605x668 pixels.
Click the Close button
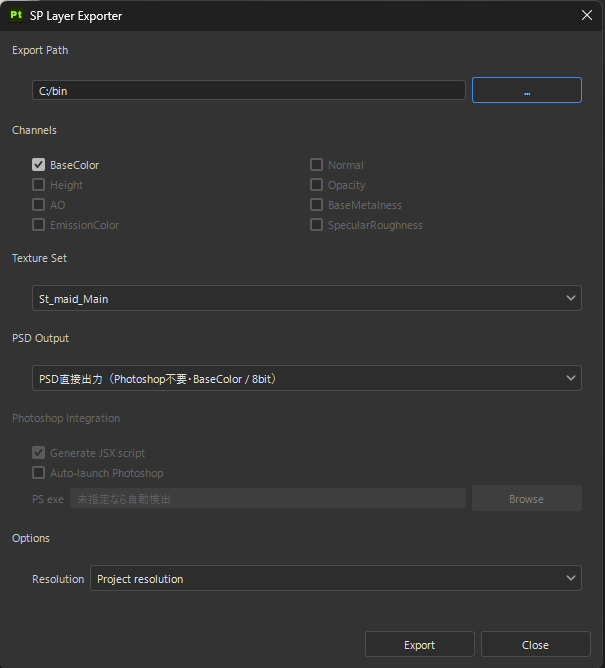pyautogui.click(x=536, y=645)
